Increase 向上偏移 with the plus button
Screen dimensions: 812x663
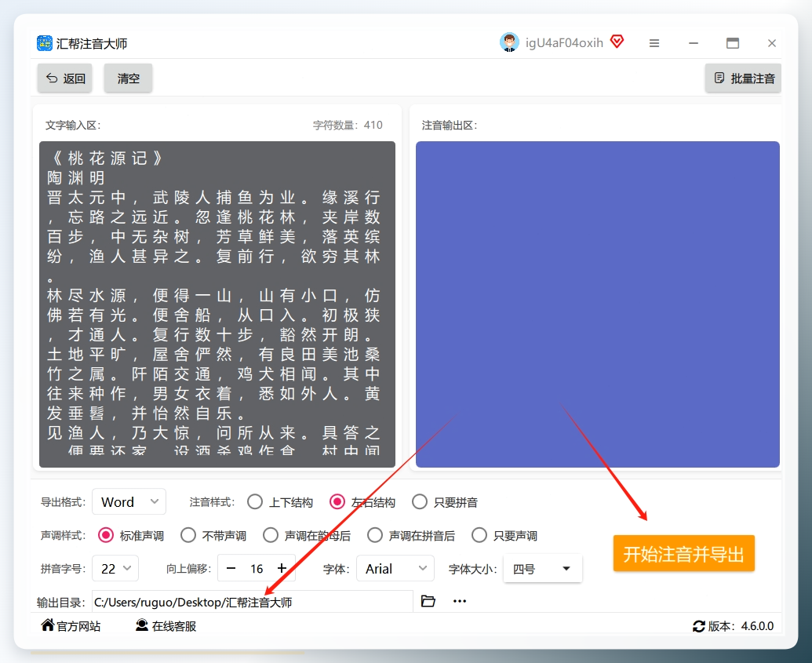click(x=282, y=568)
